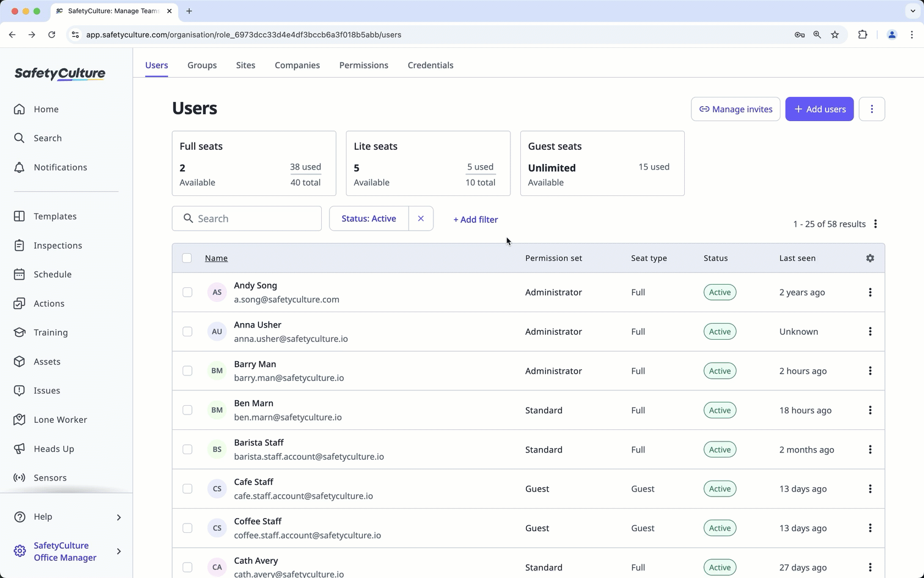Open row menu for Coffee Staff
The height and width of the screenshot is (578, 924).
tap(870, 528)
